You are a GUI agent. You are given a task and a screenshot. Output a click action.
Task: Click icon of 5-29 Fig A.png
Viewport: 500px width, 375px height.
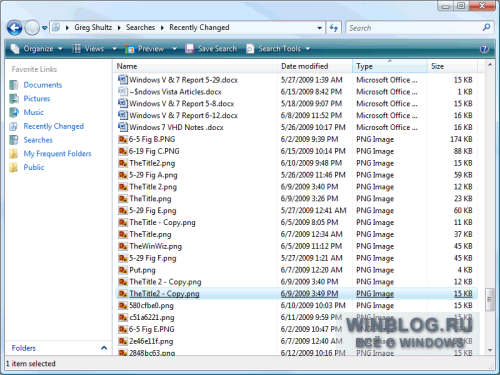[x=123, y=175]
